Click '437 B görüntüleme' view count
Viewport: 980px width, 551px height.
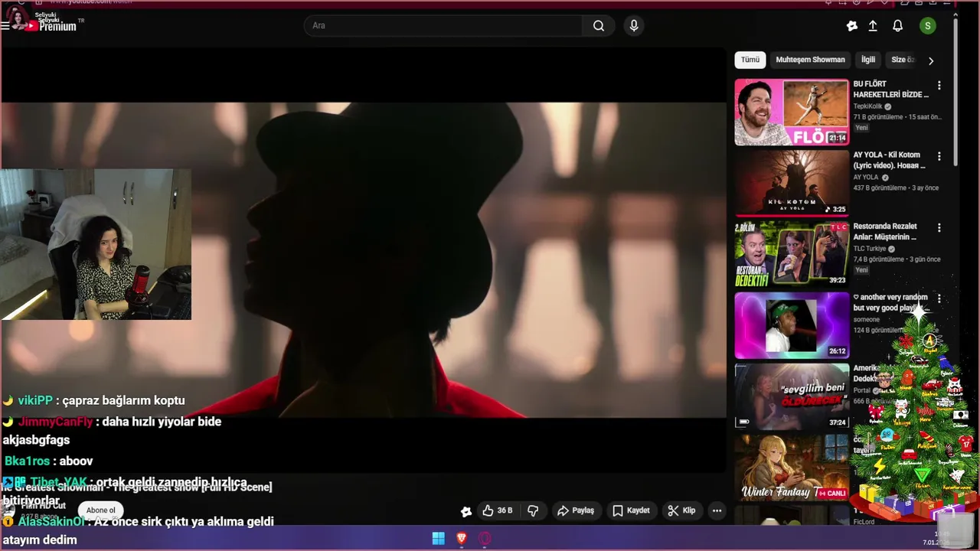click(x=880, y=188)
